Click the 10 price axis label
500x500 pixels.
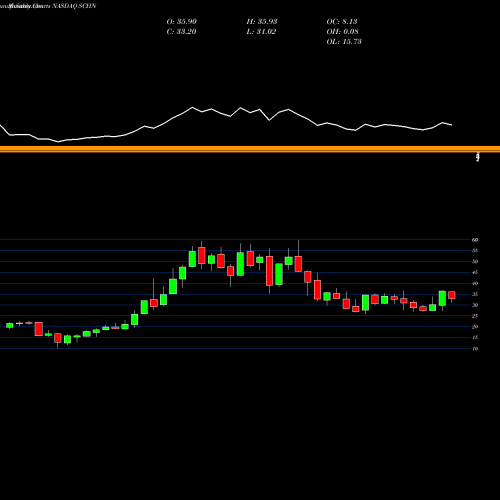tap(475, 348)
